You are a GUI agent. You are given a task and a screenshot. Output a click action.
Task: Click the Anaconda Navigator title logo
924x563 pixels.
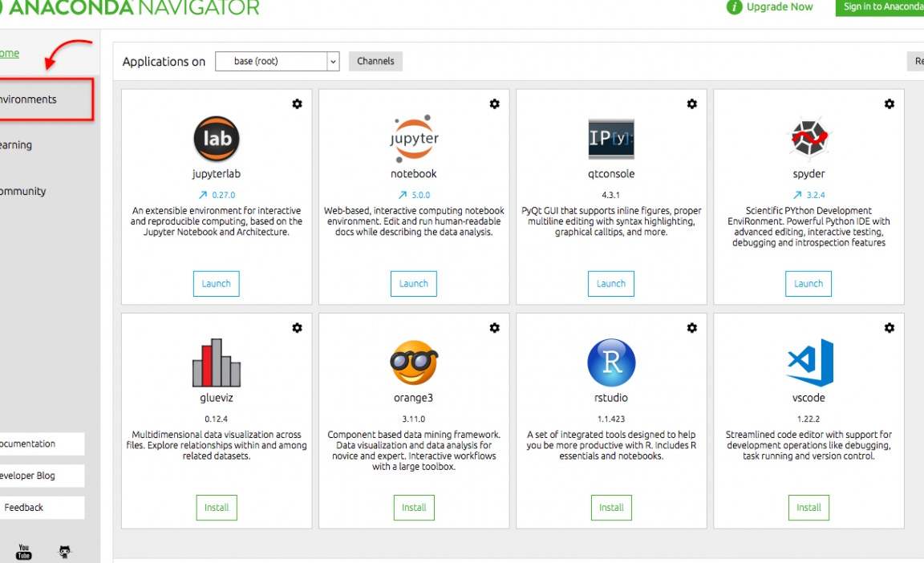click(x=130, y=8)
